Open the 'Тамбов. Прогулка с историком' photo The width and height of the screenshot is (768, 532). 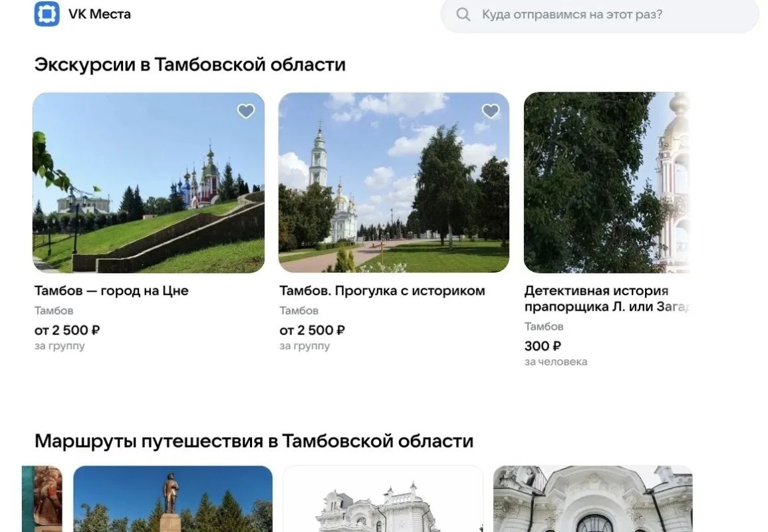coord(394,183)
